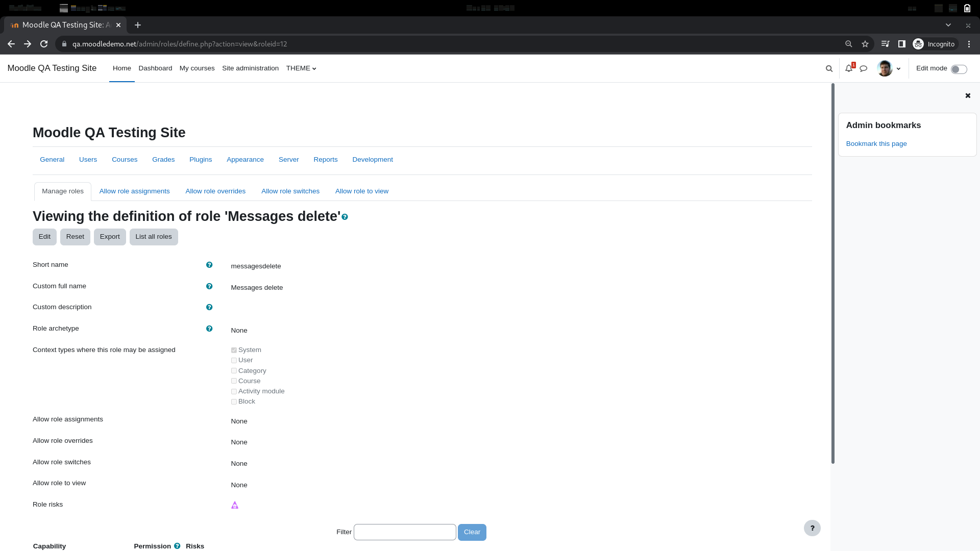Open a new browser tab with plus

tap(138, 25)
